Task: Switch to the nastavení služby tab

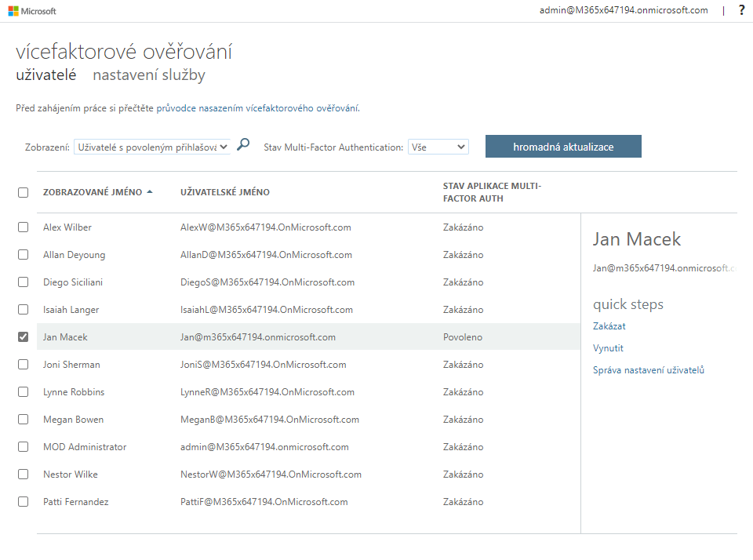Action: coord(149,75)
